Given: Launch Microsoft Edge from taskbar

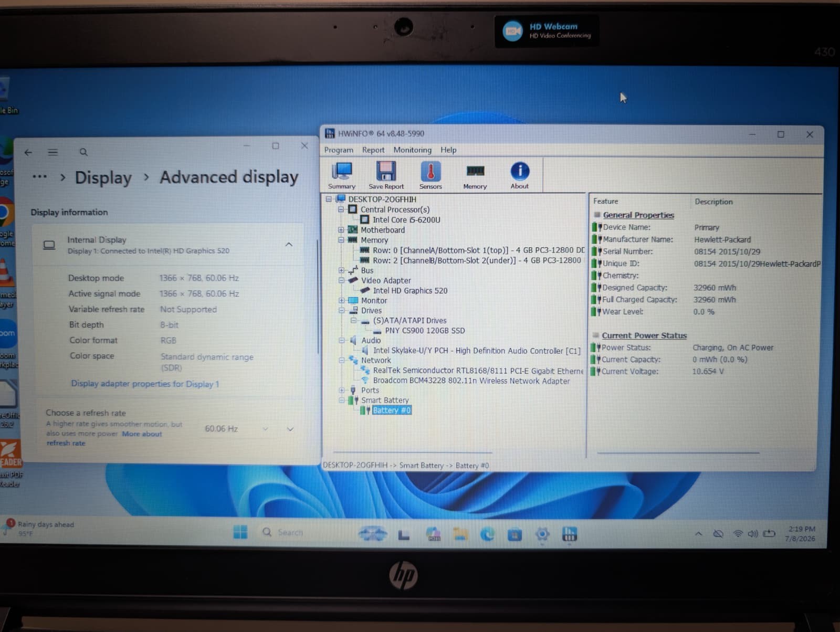Looking at the screenshot, I should (487, 534).
